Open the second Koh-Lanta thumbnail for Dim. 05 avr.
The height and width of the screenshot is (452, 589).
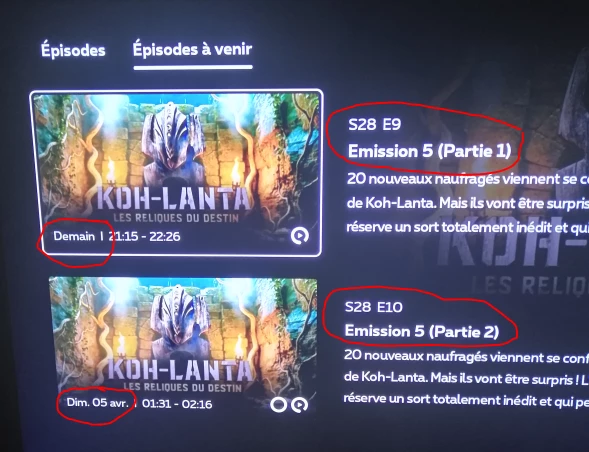183,346
